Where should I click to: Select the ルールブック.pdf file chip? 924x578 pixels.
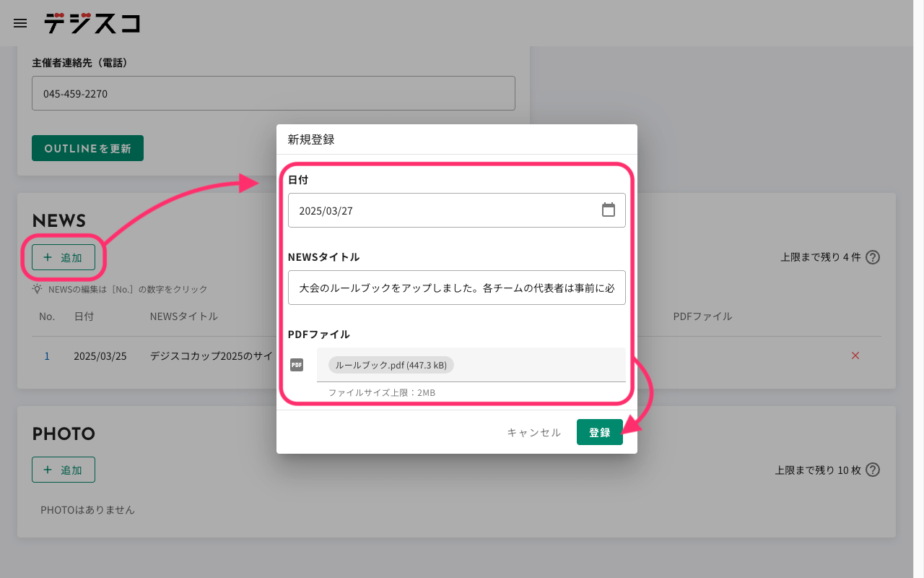[x=390, y=365]
